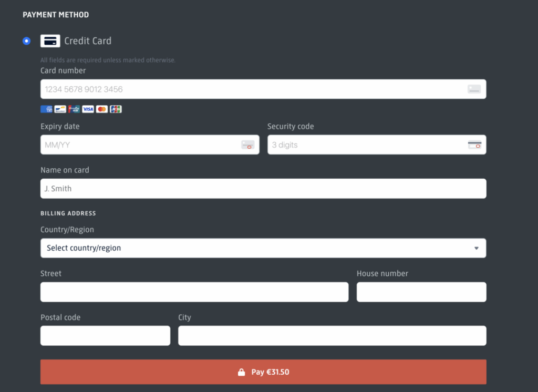538x392 pixels.
Task: Click the Visa card logo
Action: click(88, 109)
